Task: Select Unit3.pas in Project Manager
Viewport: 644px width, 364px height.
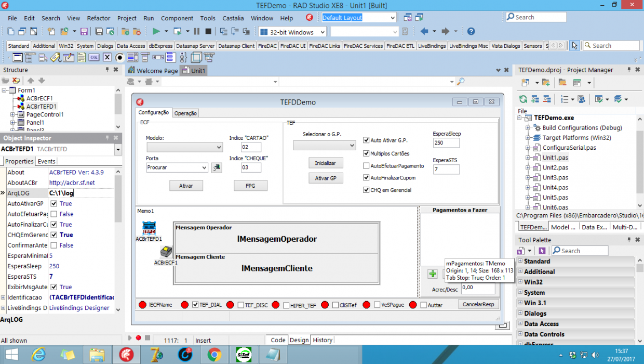Action: [555, 177]
